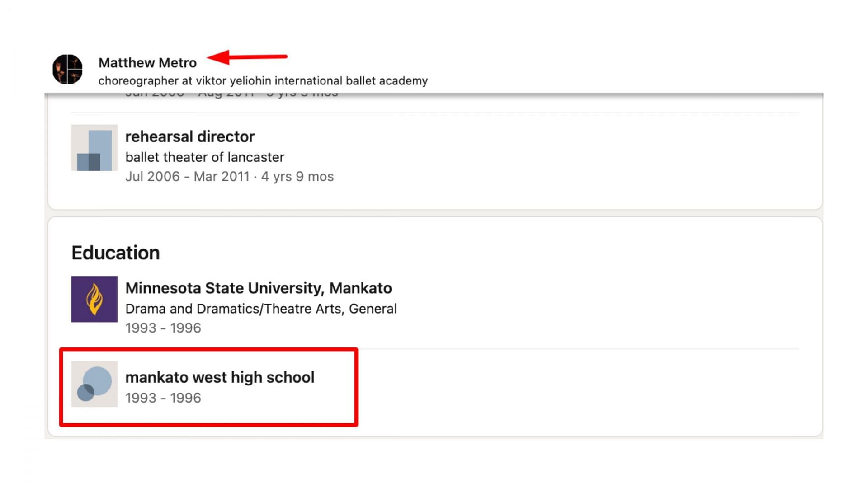Click the Education section heading
The width and height of the screenshot is (868, 488).
point(116,253)
